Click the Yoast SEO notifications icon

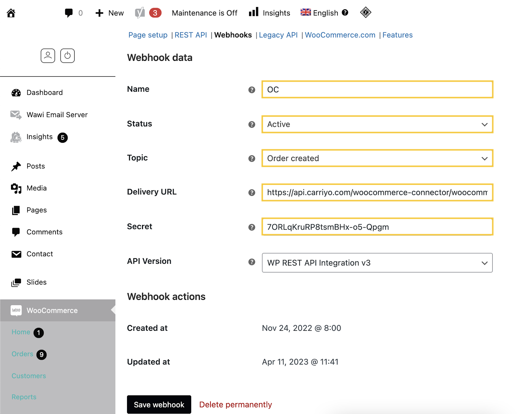(x=140, y=13)
